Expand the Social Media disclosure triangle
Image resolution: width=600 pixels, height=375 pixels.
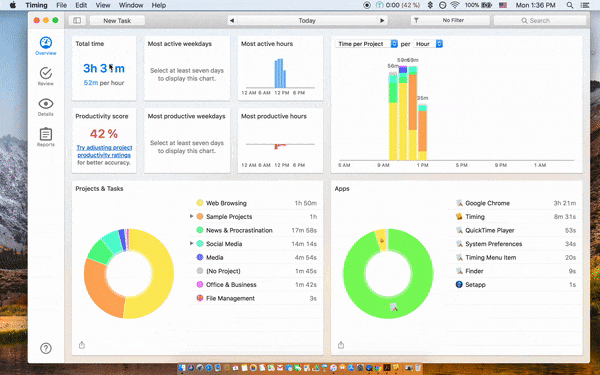(191, 243)
